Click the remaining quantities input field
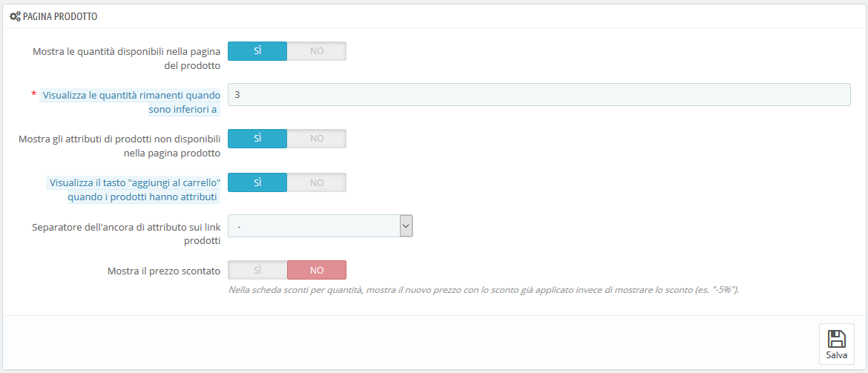The height and width of the screenshot is (373, 868). pyautogui.click(x=539, y=95)
